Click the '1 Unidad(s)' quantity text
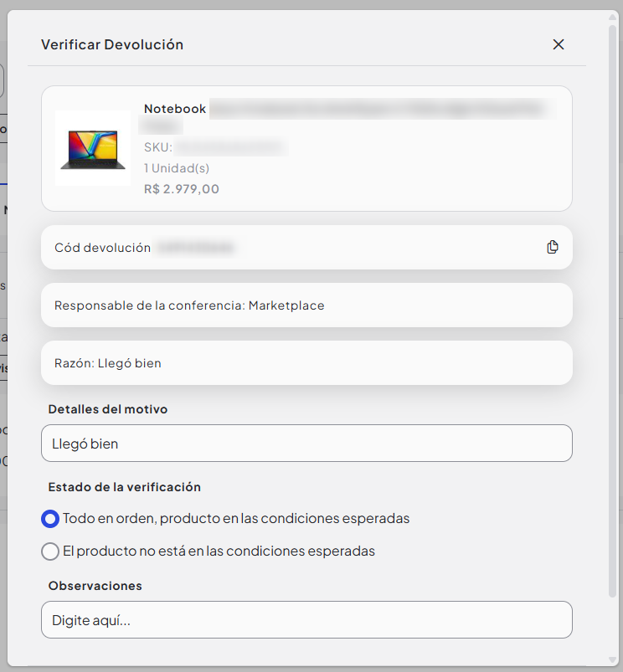The image size is (623, 672). tap(176, 168)
